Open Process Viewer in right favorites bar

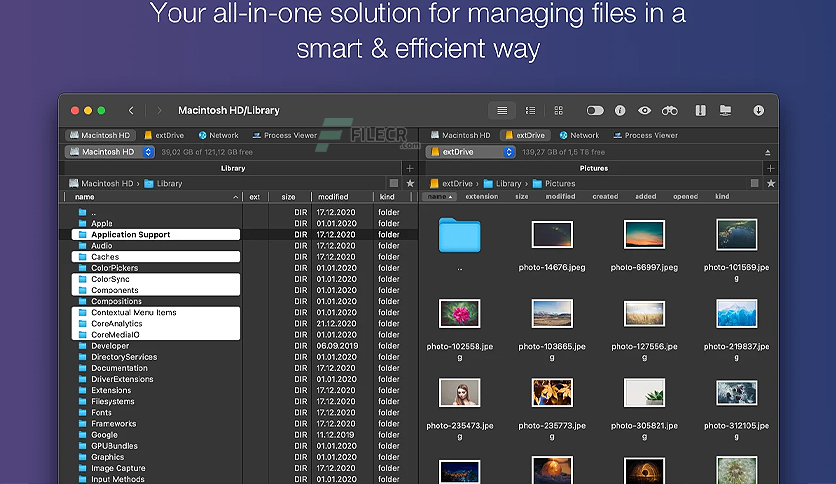(646, 135)
